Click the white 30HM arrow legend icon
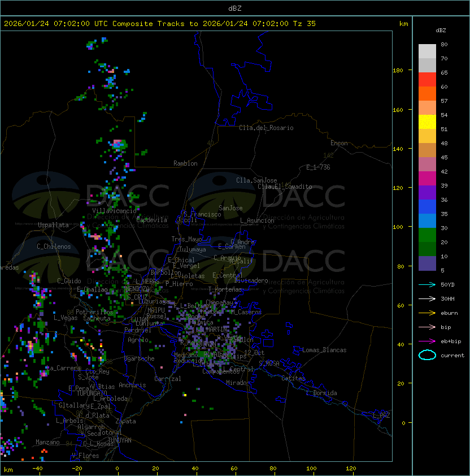 coord(427,298)
